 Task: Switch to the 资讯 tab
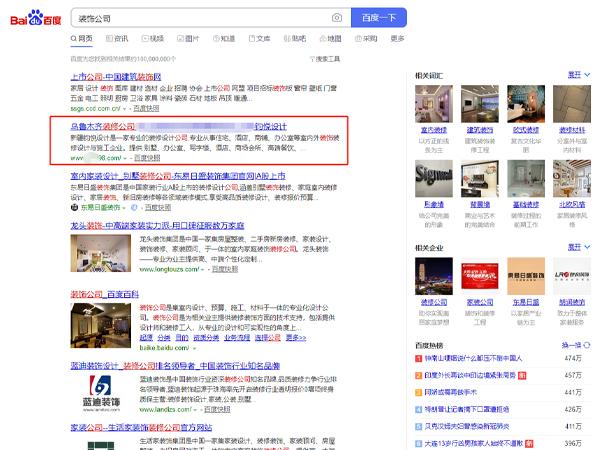pyautogui.click(x=117, y=39)
